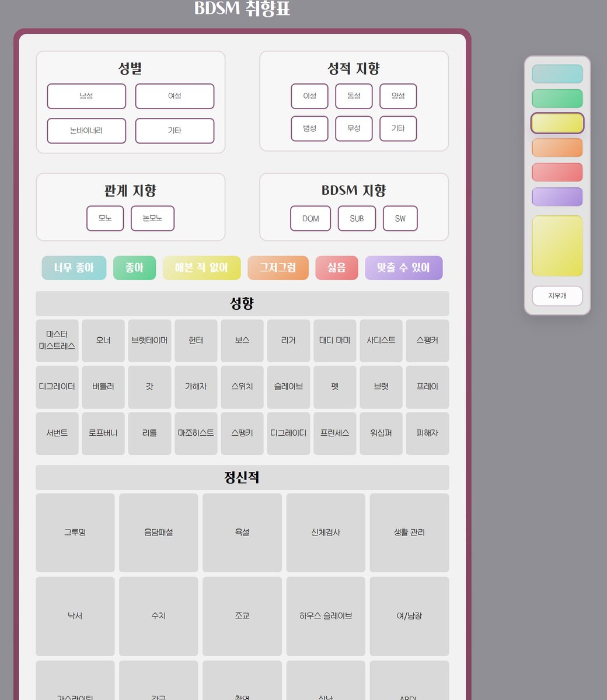Select 동성 under 성적 지향
This screenshot has height=700, width=607.
point(354,96)
